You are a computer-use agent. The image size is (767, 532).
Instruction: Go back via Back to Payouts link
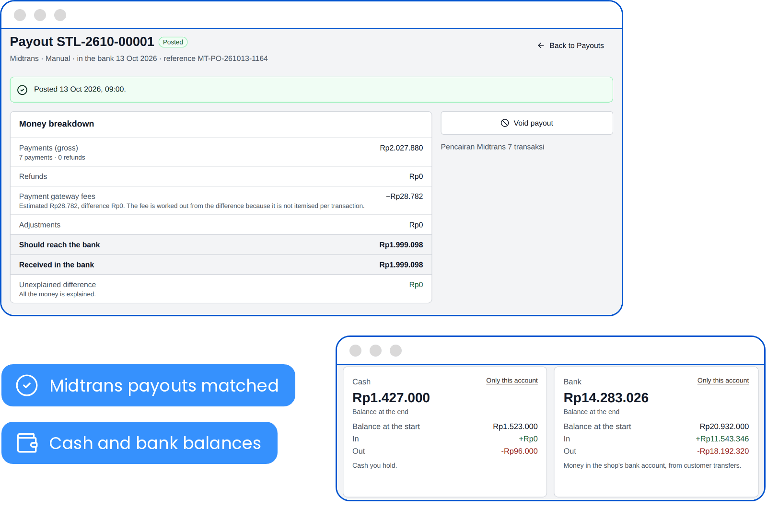tap(570, 46)
